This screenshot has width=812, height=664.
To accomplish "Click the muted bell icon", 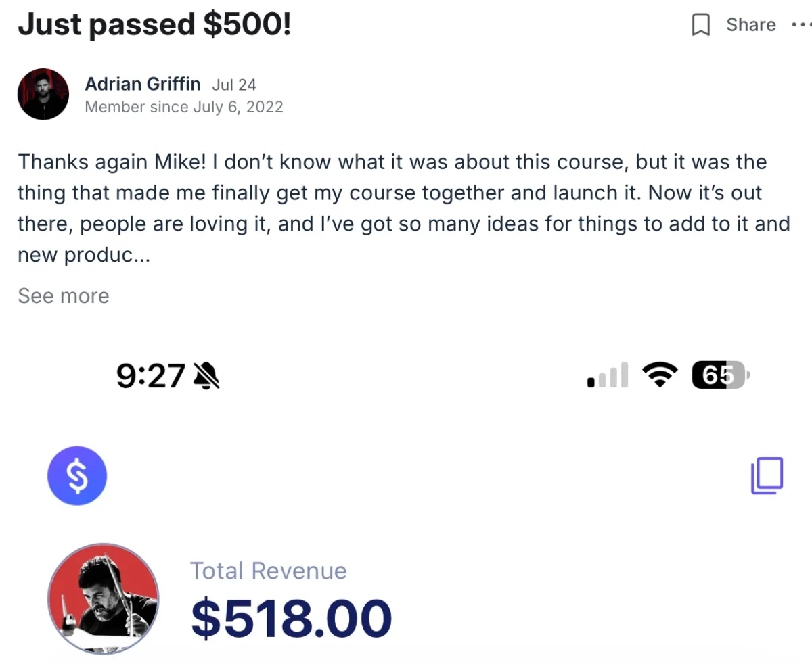I will coord(206,375).
